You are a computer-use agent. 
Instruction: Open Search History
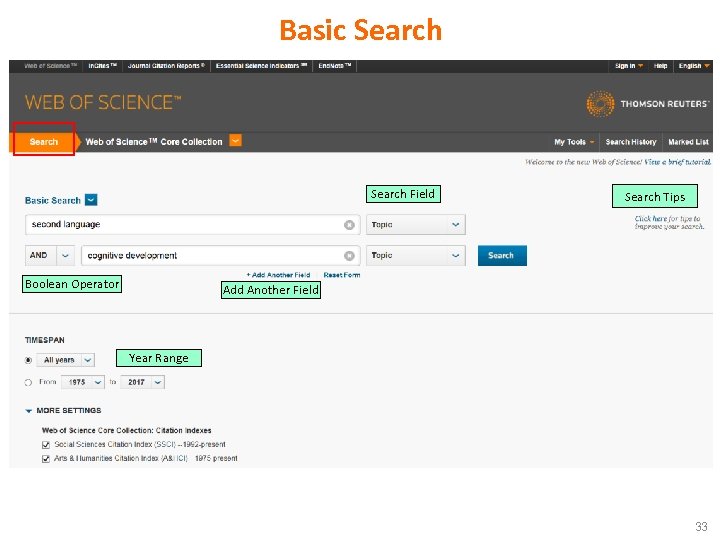point(631,142)
